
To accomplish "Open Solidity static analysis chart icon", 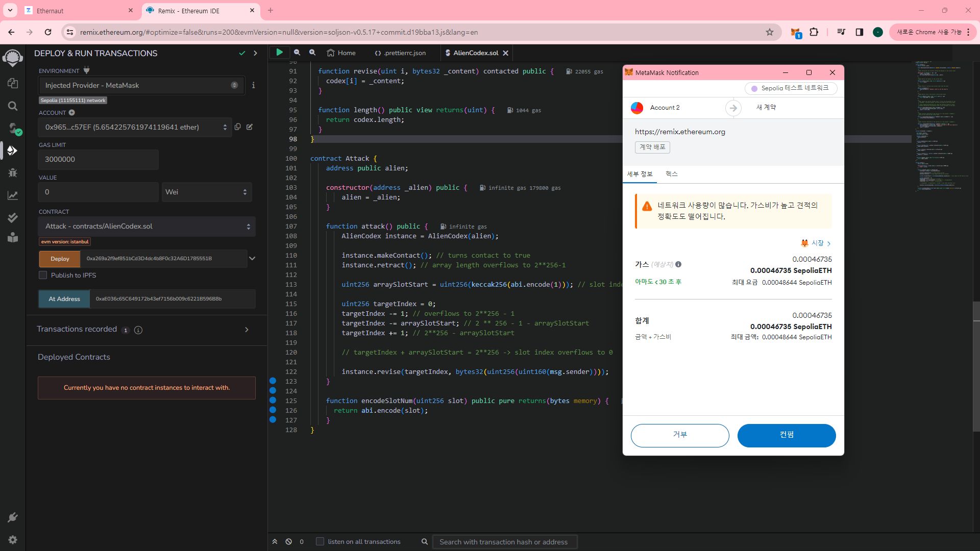I will tap(13, 195).
